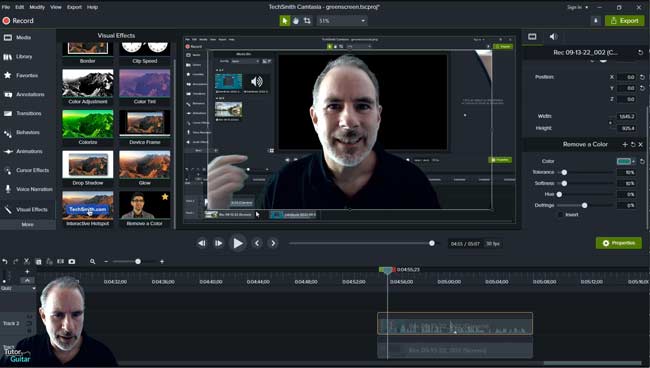
Task: Select the hand Pan tool
Action: coord(296,21)
